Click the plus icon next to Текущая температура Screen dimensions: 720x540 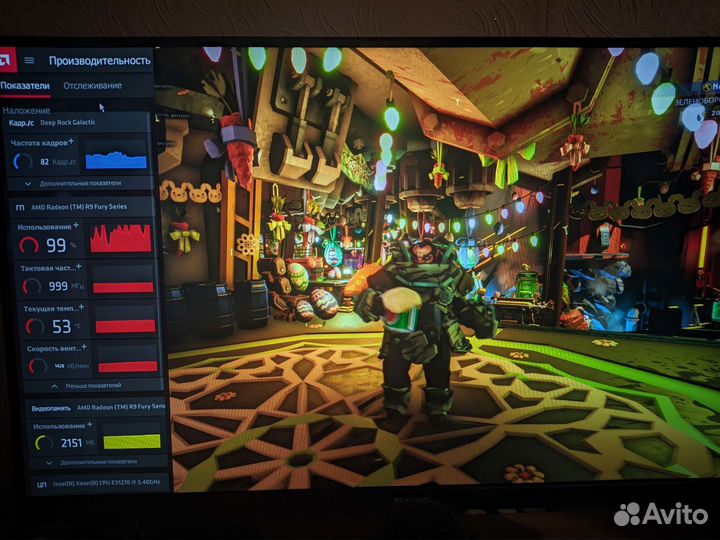coord(82,307)
